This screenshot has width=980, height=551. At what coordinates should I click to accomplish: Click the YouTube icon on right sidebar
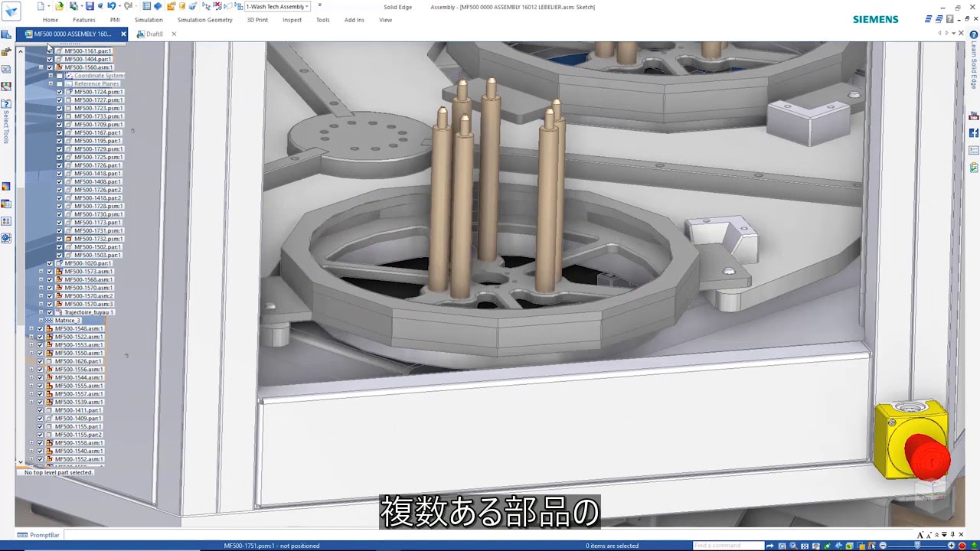coord(974,116)
